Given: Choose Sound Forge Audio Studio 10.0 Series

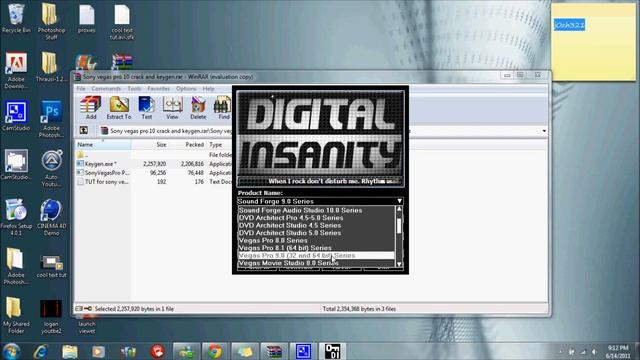Looking at the screenshot, I should click(x=316, y=210).
